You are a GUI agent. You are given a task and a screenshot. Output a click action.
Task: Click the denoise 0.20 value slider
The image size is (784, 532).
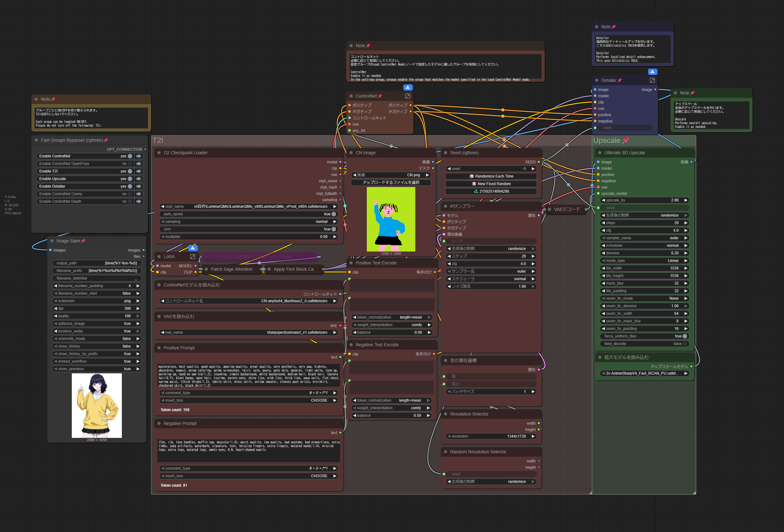[644, 253]
